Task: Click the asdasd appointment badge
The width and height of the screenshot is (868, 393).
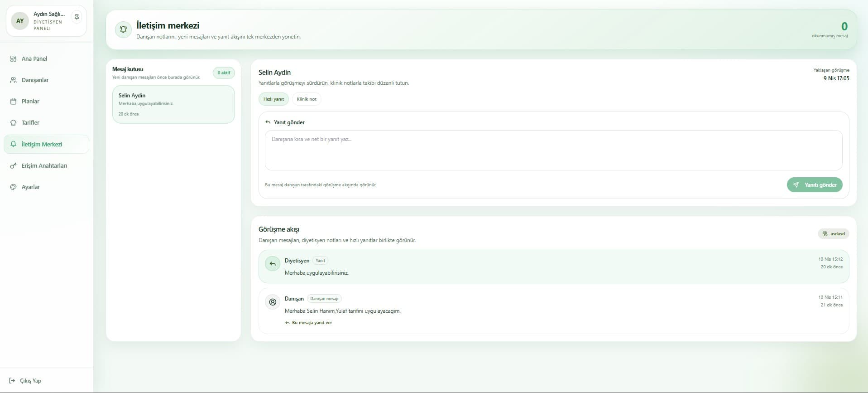Action: (x=834, y=234)
